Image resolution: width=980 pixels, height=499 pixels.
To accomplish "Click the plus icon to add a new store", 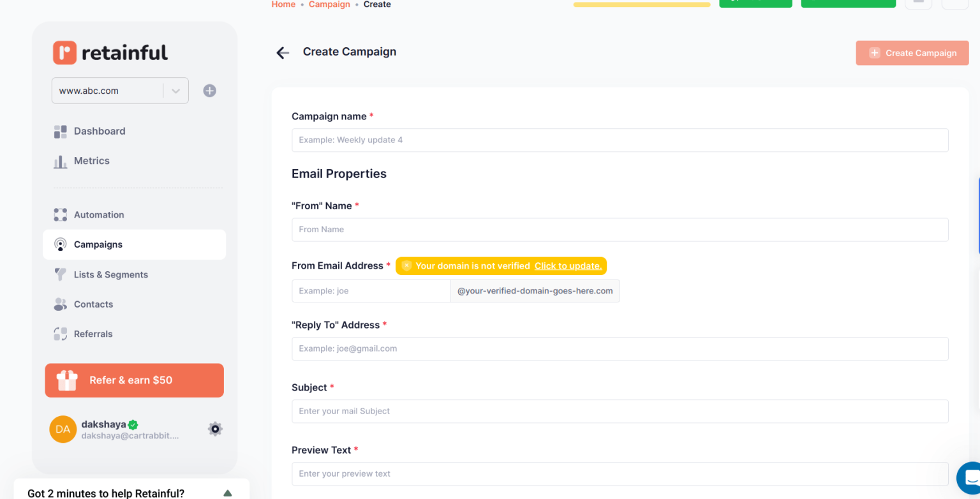I will (x=209, y=90).
